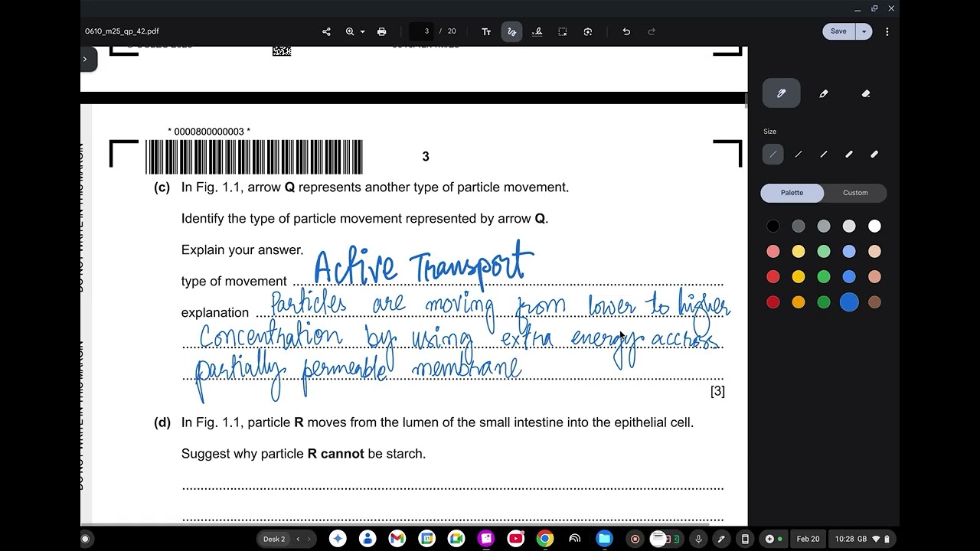Select the highlighted blue color swatch
This screenshot has width=980, height=551.
849,302
